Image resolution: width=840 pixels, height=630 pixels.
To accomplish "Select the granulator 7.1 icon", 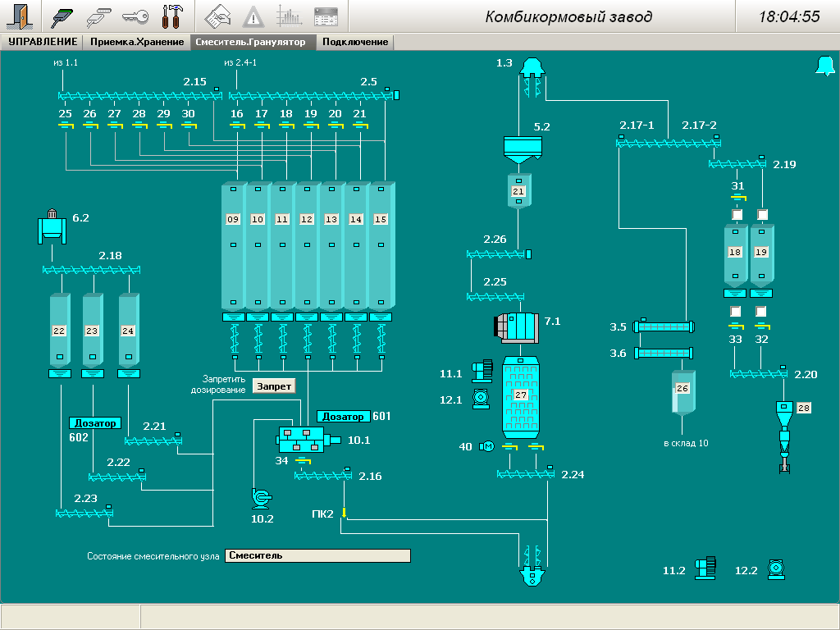I will (514, 326).
